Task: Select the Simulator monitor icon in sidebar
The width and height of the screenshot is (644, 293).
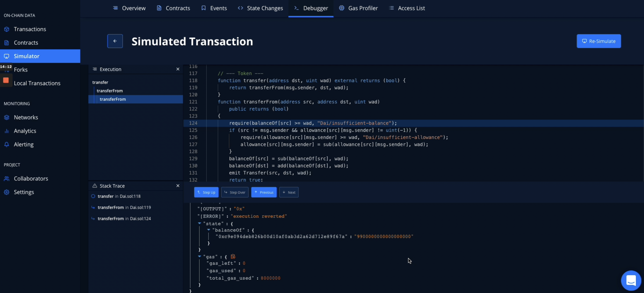Action: pos(7,56)
